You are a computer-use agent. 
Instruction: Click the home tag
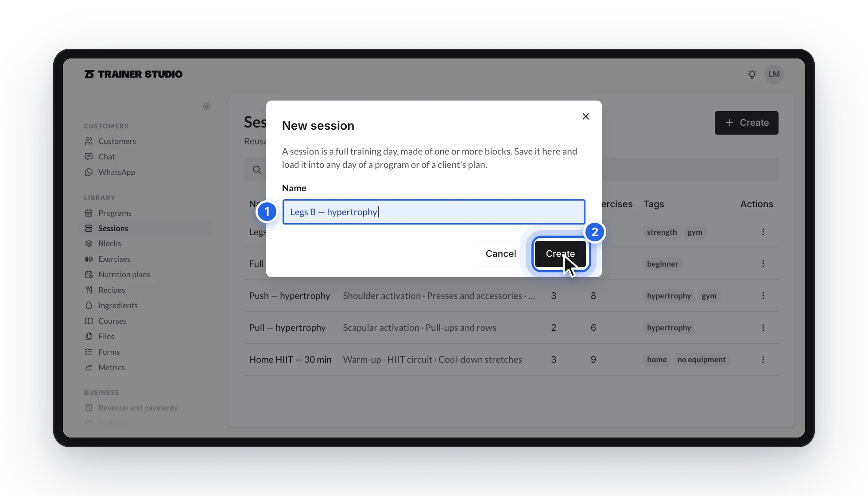point(657,360)
